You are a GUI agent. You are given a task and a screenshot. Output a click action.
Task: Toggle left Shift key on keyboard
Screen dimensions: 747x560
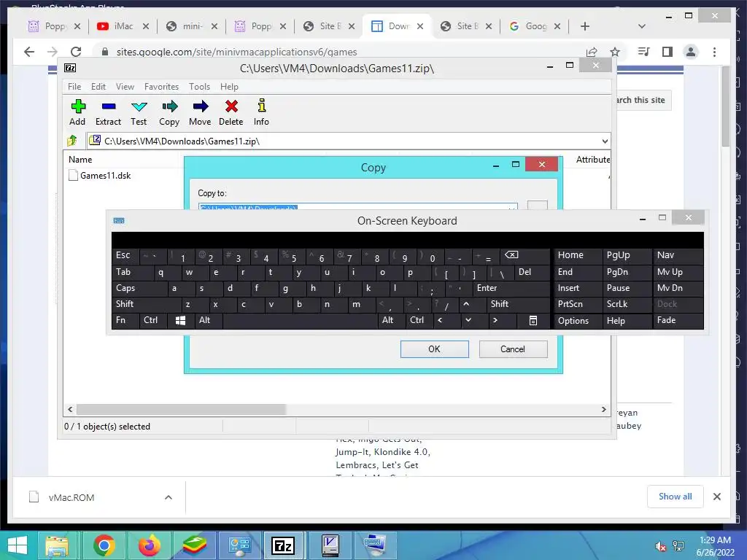pyautogui.click(x=147, y=304)
